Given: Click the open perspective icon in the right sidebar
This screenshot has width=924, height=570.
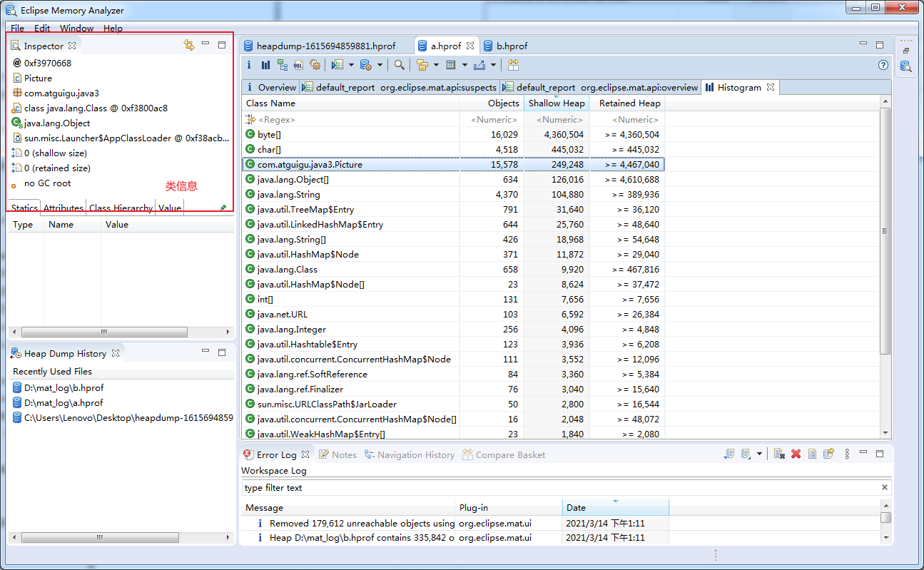Looking at the screenshot, I should 906,51.
